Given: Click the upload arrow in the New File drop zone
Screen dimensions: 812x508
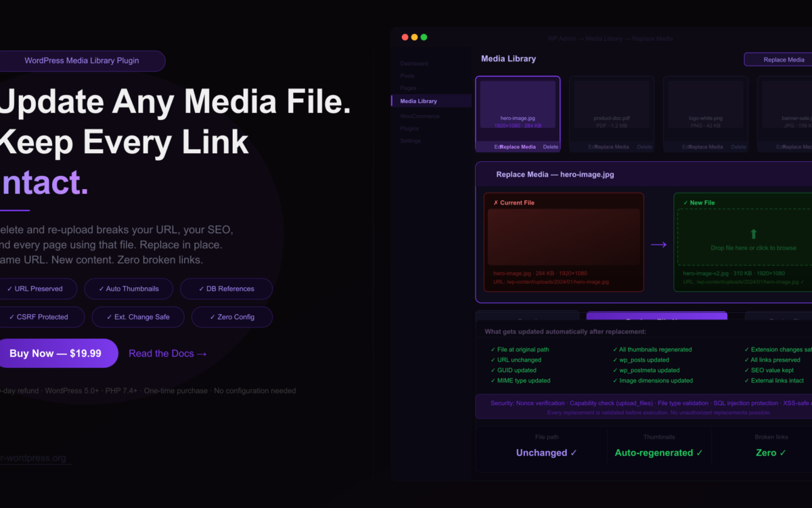Looking at the screenshot, I should [754, 232].
